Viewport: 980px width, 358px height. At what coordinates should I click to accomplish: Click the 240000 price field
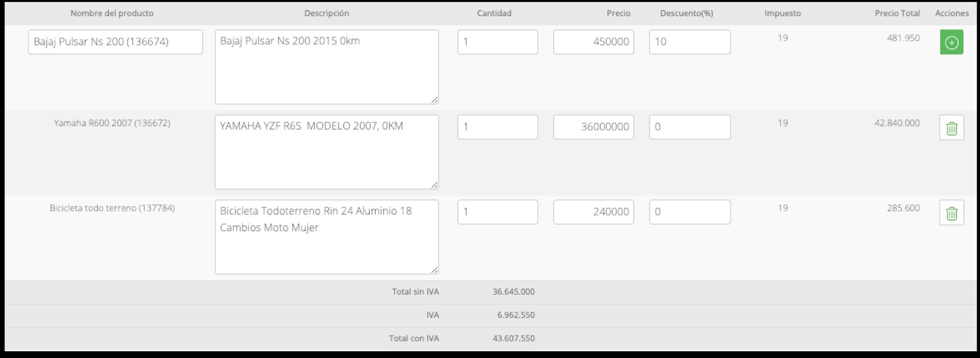pos(593,212)
